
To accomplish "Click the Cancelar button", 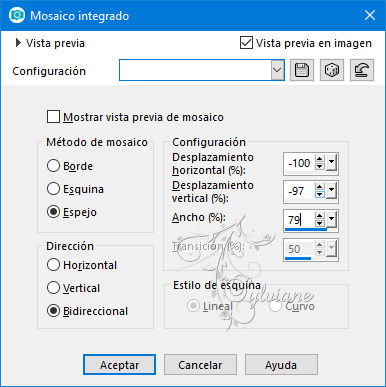I will (x=200, y=365).
